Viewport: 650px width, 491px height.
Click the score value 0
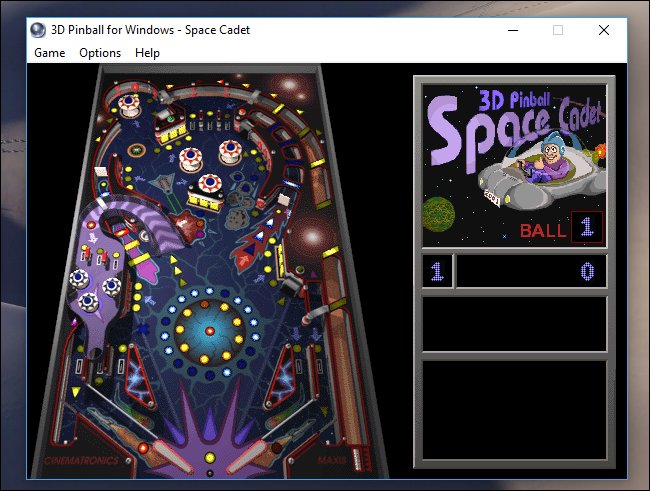[587, 272]
